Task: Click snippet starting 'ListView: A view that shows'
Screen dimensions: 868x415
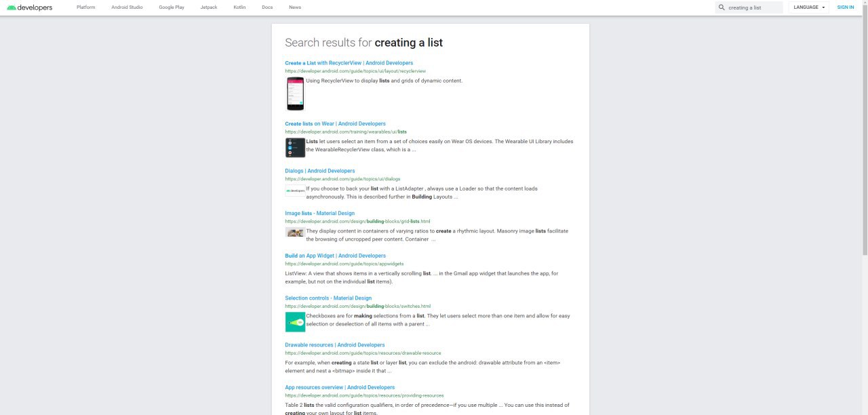Action: (422, 277)
